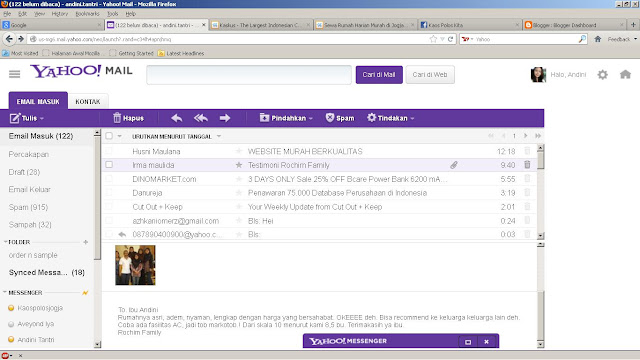The height and width of the screenshot is (360, 640).
Task: Open the Tulis compose dropdown
Action: (x=42, y=119)
